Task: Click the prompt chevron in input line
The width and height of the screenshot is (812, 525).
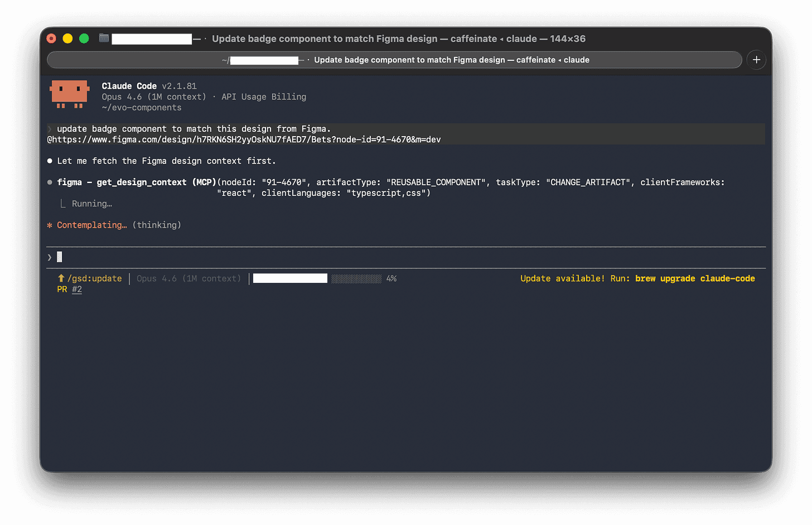Action: [50, 257]
